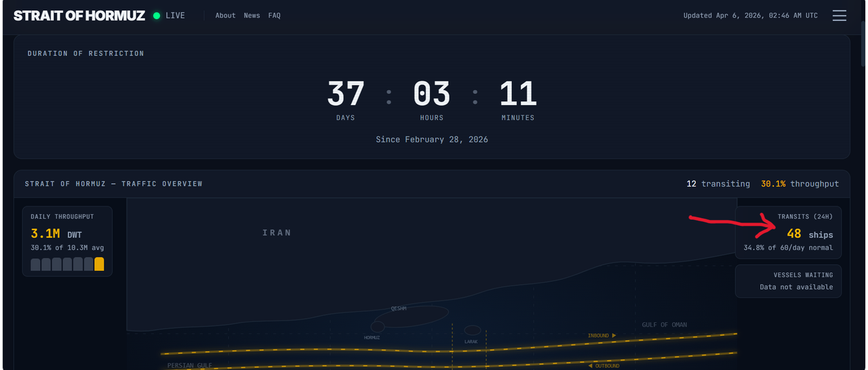Open the About page

225,16
